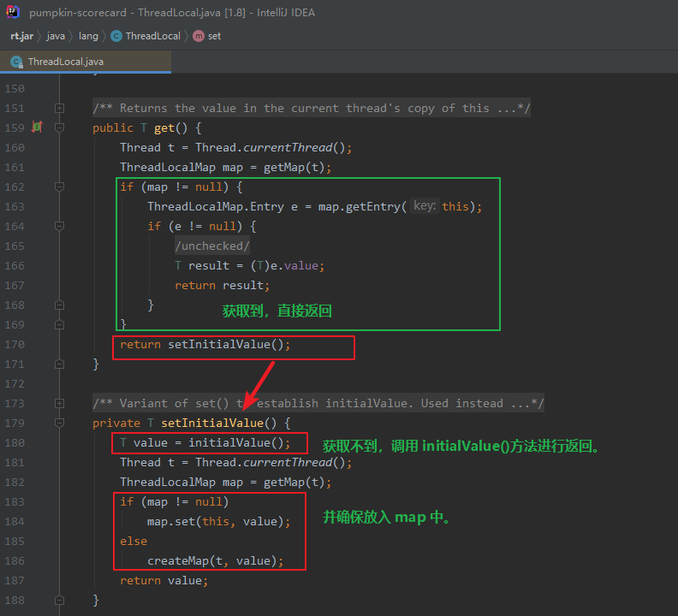Click e.value field reference on line 166
The width and height of the screenshot is (678, 616).
tap(294, 265)
